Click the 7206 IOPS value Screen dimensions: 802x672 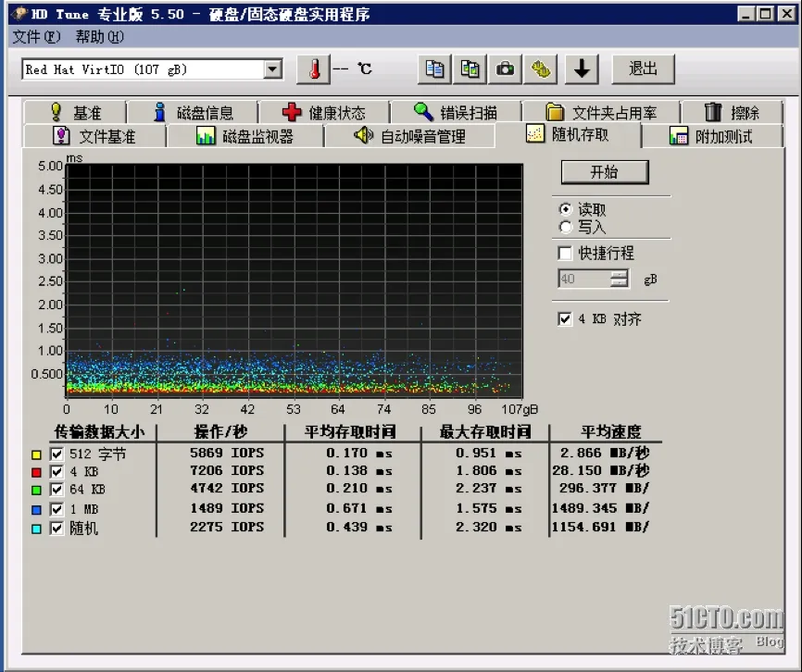tap(227, 470)
